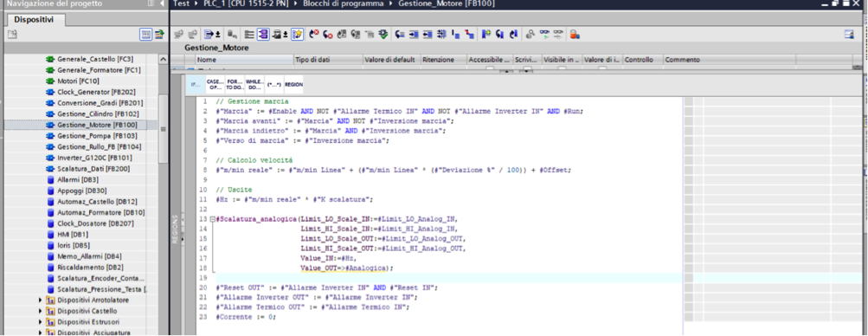Select Gestione_Motore [FB100] in the tree
The width and height of the screenshot is (868, 336).
coord(97,125)
